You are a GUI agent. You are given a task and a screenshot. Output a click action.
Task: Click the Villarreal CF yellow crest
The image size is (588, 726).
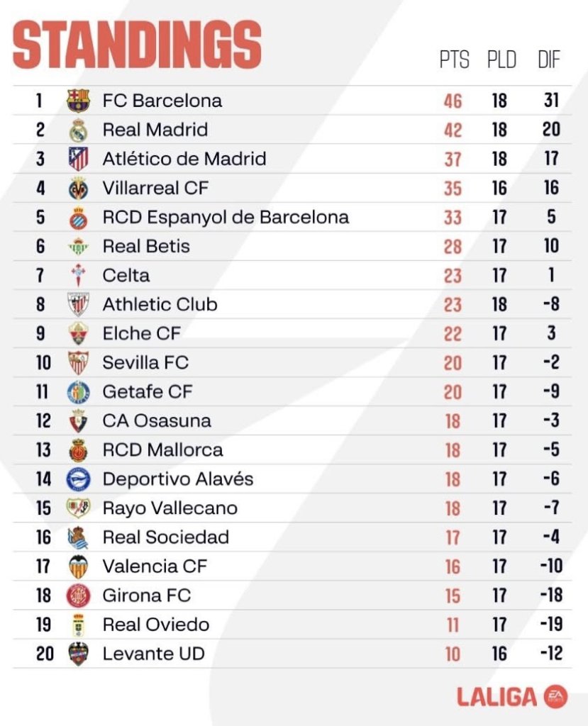tap(78, 188)
